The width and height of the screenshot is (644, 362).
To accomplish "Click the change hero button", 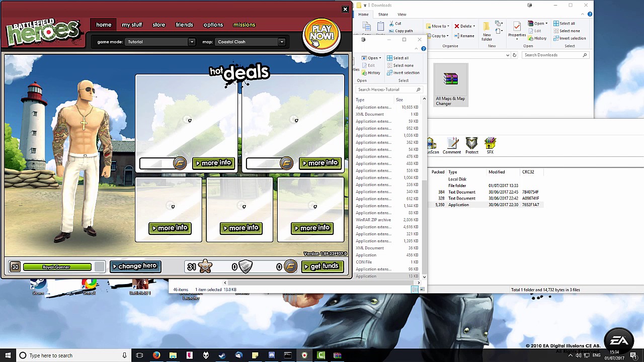I will pos(135,266).
